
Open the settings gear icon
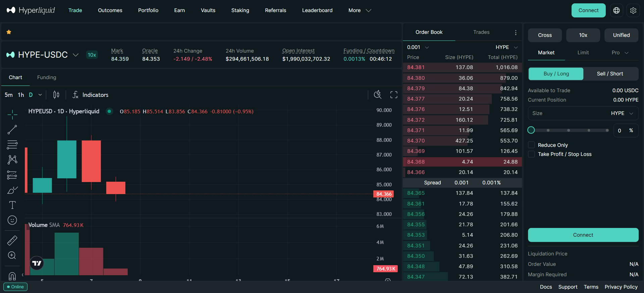[x=633, y=10]
